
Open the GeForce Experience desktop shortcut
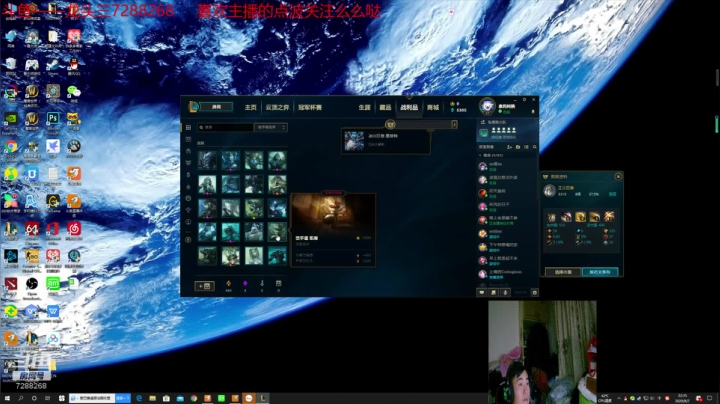coord(11,121)
